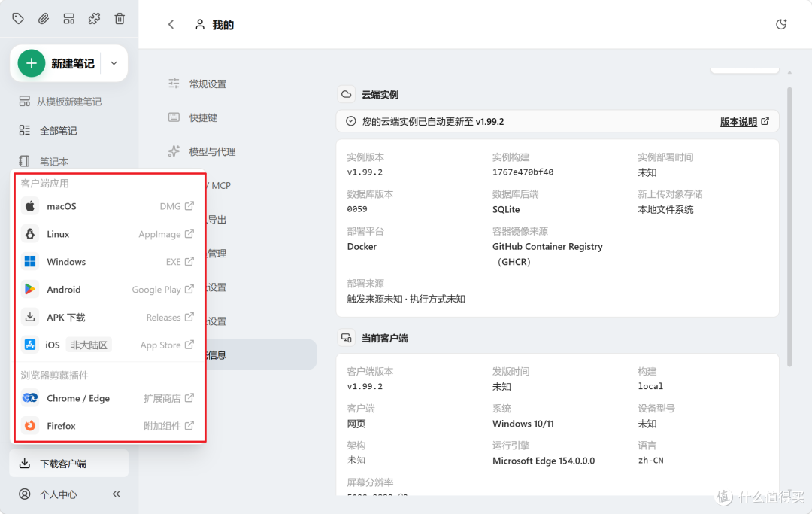Click the 当前客户端 devices icon
Image resolution: width=812 pixels, height=514 pixels.
(347, 338)
